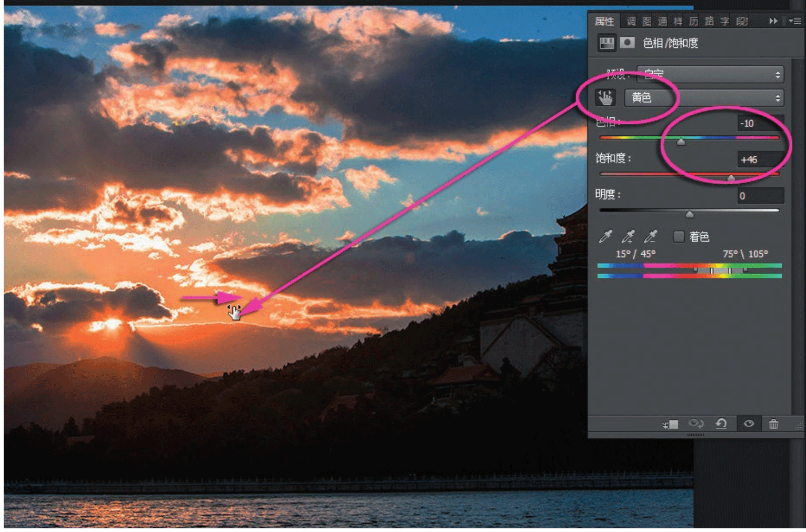Click the layer mask icon in Properties header
The height and width of the screenshot is (532, 806).
click(x=627, y=43)
